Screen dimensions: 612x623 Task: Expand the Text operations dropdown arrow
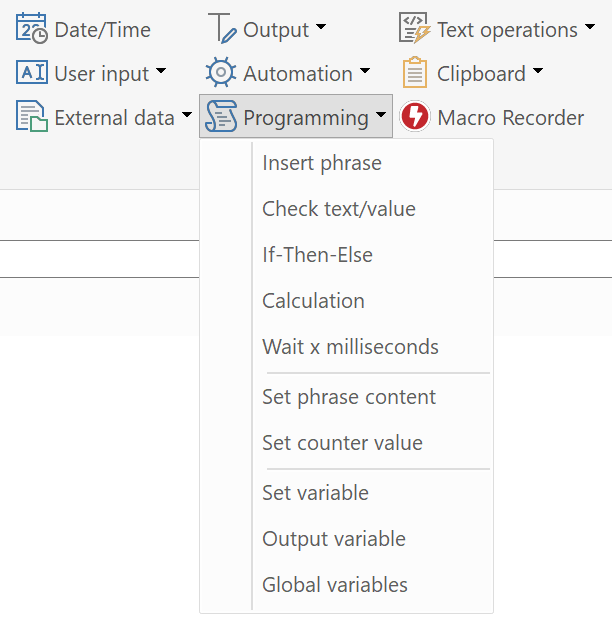590,27
